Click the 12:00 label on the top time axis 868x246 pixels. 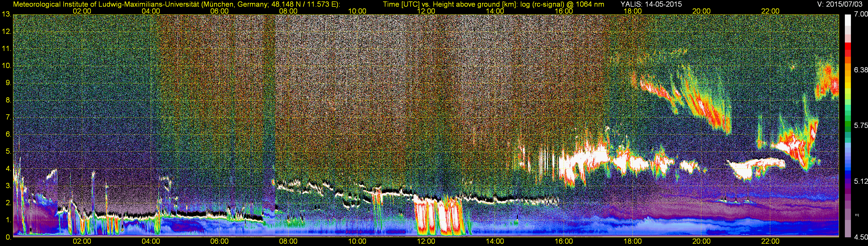coord(426,11)
